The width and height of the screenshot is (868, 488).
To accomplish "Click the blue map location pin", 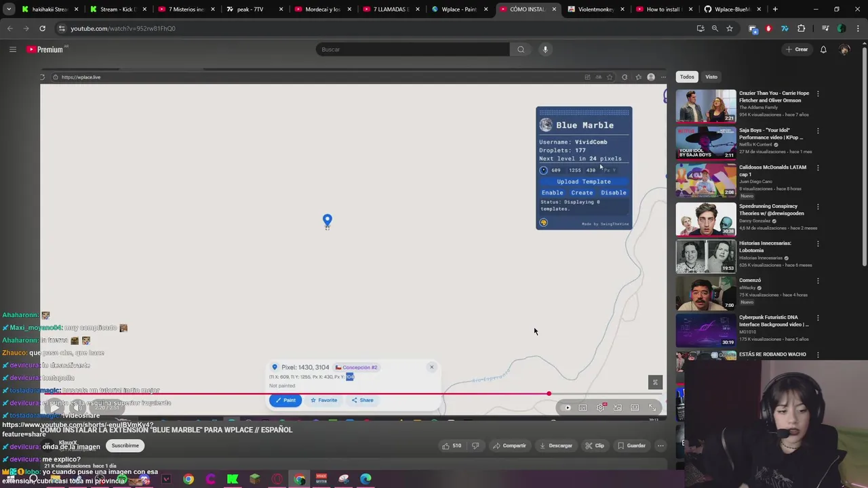I will point(328,221).
